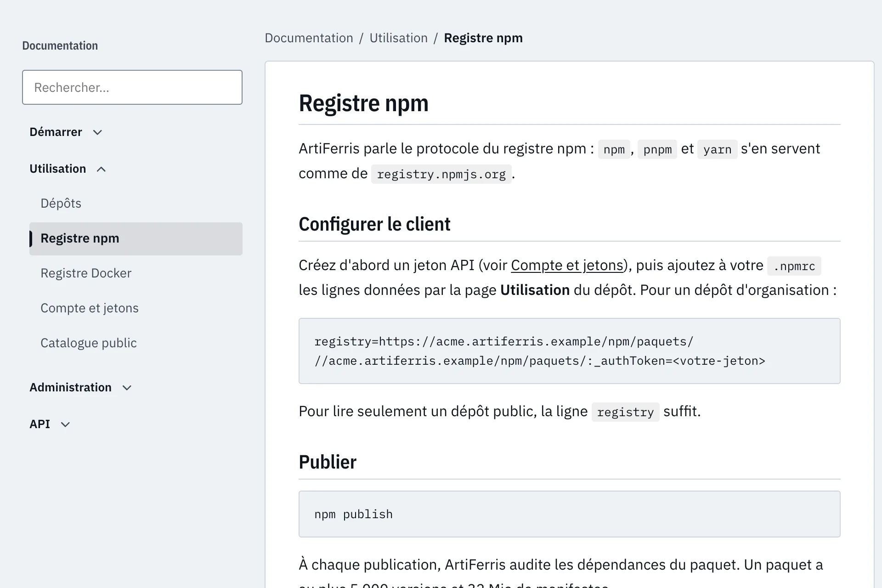Click the Registre npm page title
The width and height of the screenshot is (882, 588).
[363, 103]
